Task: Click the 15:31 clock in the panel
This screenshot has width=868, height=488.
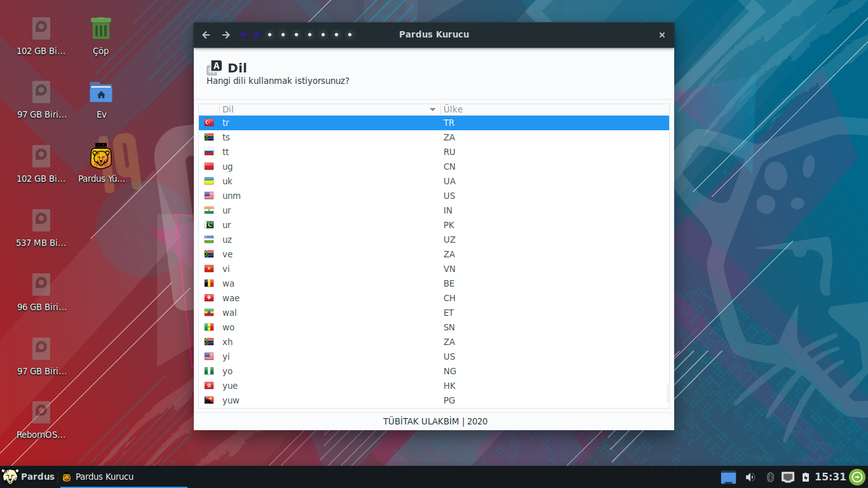Action: [831, 477]
